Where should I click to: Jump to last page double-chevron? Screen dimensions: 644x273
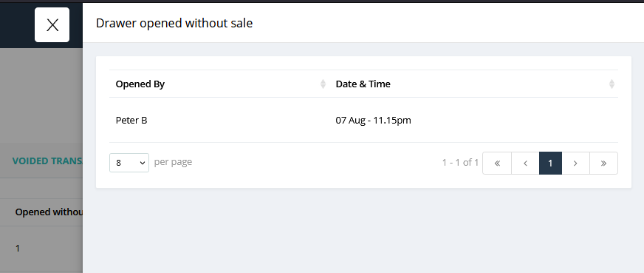tap(603, 164)
